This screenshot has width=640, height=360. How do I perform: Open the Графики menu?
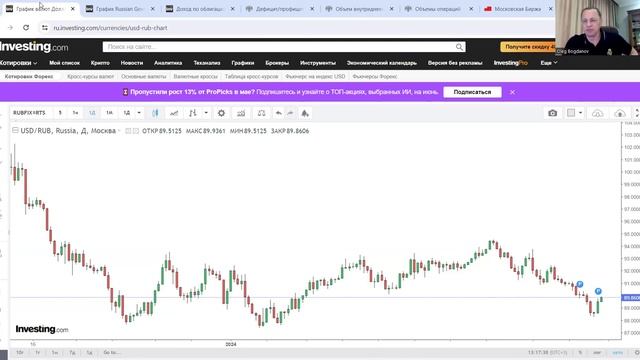pyautogui.click(x=243, y=63)
